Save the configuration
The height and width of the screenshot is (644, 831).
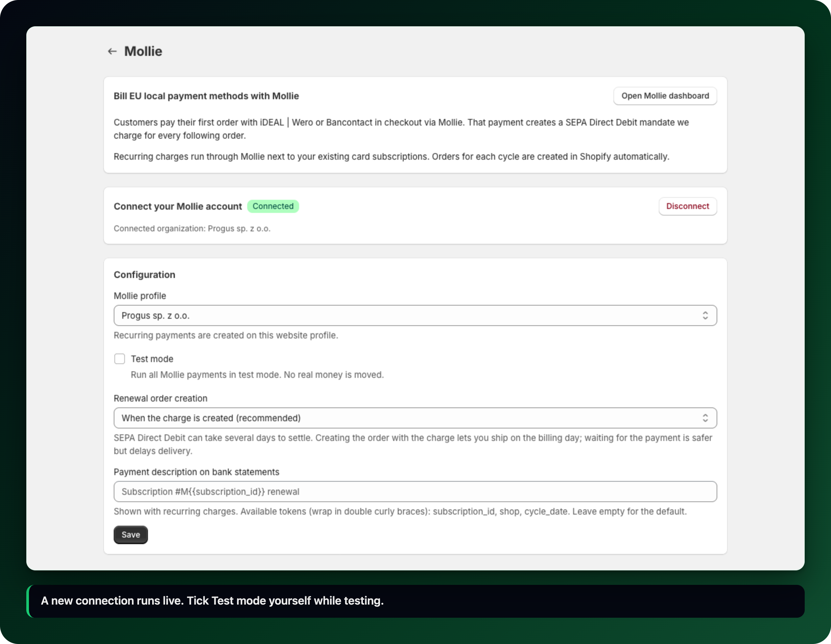coord(131,535)
